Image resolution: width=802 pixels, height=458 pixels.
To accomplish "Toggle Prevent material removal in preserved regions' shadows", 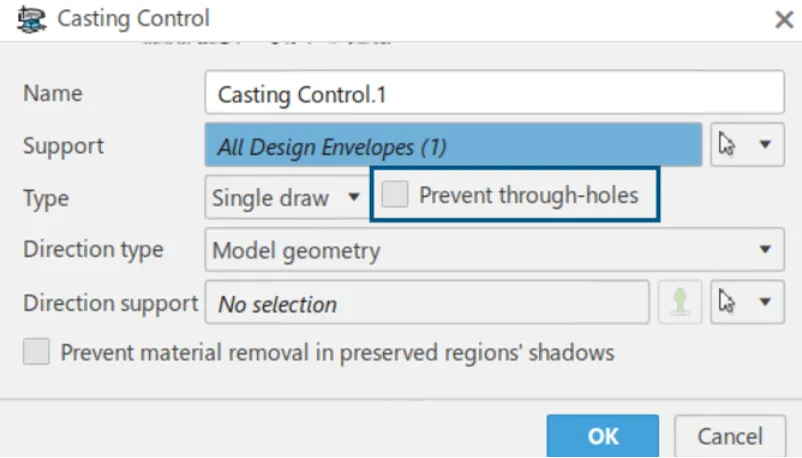I will coord(37,352).
